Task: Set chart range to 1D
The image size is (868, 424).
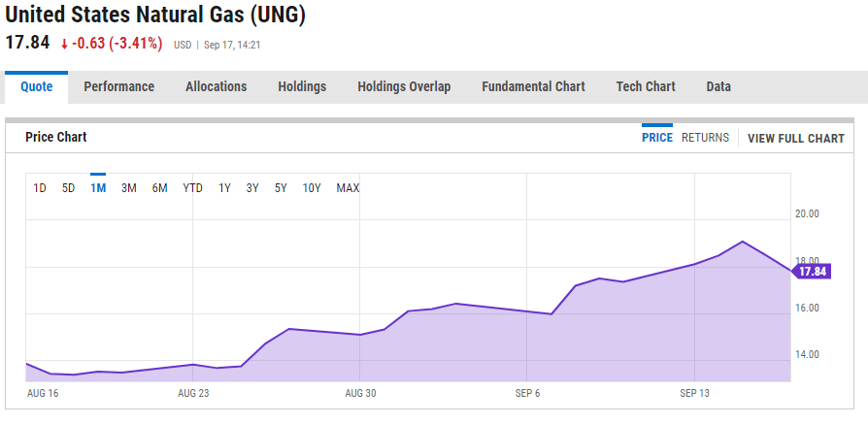Action: click(x=40, y=188)
